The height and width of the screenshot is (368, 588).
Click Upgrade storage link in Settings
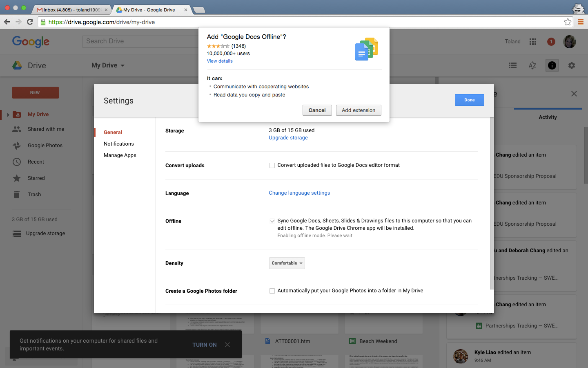(x=288, y=138)
